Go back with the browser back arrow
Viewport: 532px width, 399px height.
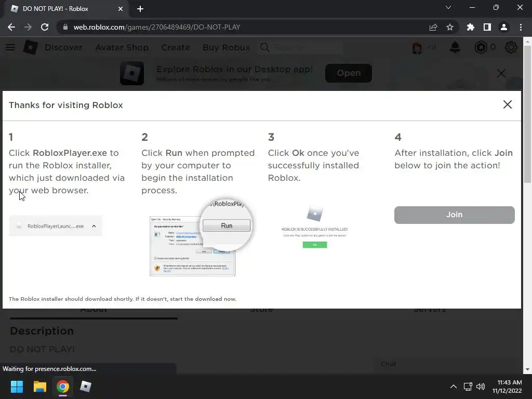(11, 27)
